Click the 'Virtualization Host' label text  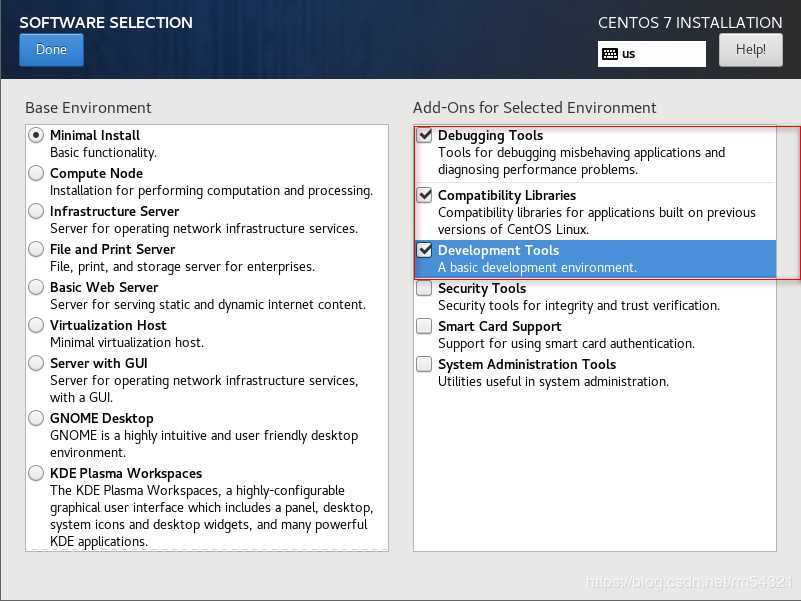click(108, 326)
